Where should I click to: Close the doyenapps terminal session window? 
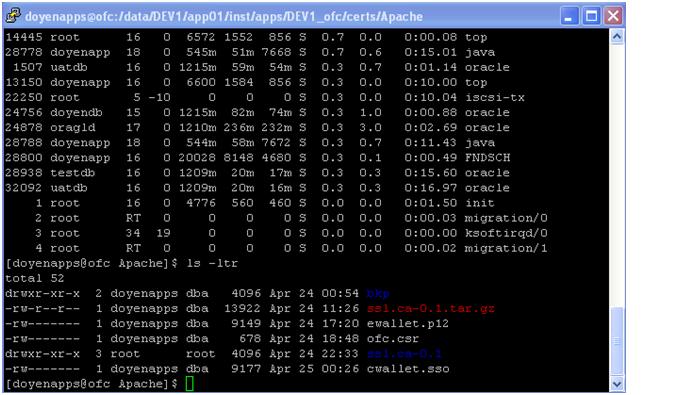pyautogui.click(x=613, y=16)
